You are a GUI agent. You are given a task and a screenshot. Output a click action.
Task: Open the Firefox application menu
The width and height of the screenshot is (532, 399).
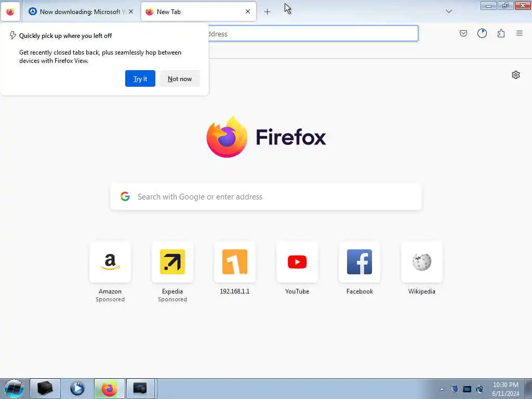pyautogui.click(x=520, y=33)
